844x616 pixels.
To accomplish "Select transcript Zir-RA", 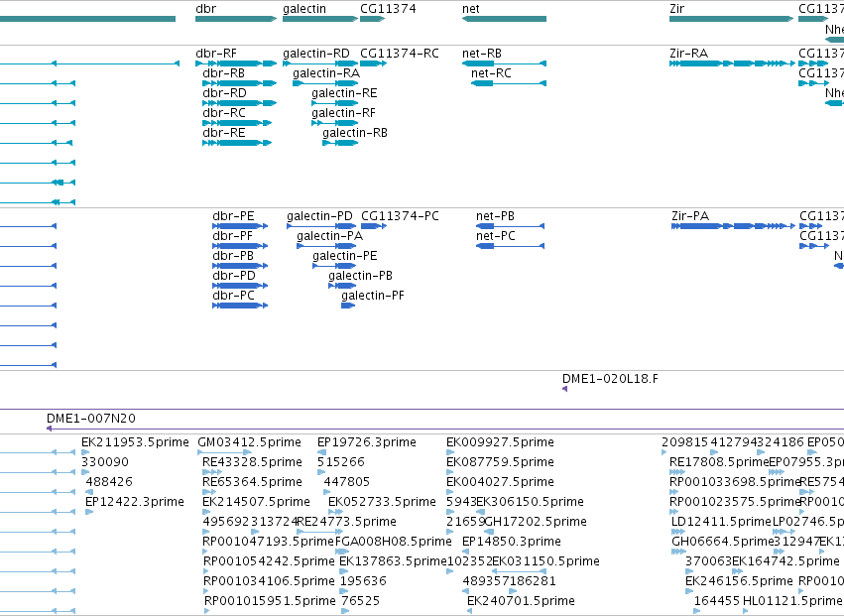I will click(x=733, y=63).
